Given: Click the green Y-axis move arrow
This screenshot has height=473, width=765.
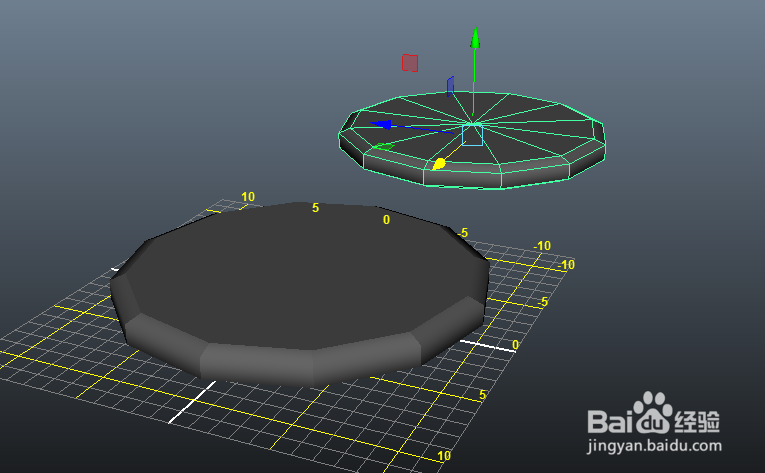Looking at the screenshot, I should point(475,37).
